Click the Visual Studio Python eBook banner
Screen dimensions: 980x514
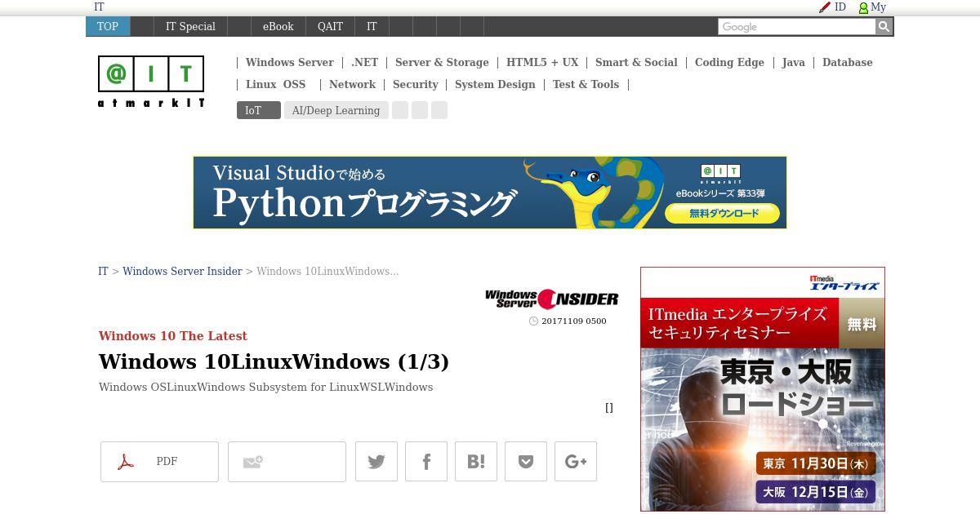coord(490,193)
